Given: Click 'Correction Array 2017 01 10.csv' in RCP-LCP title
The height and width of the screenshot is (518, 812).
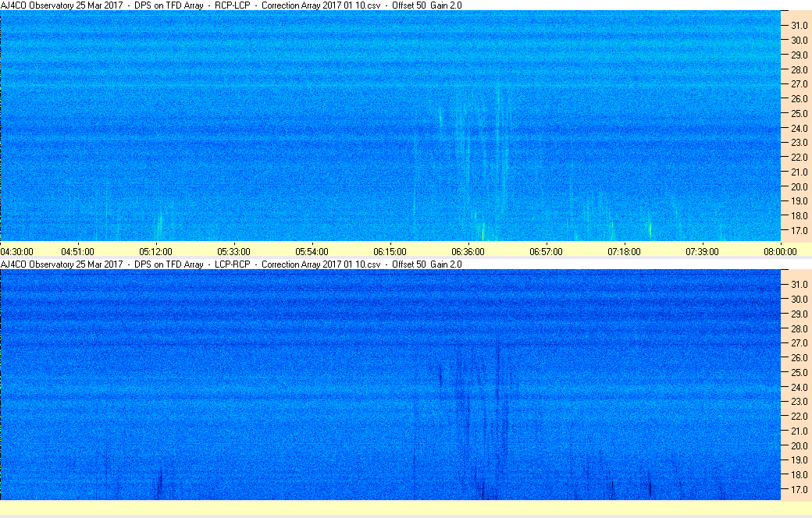Looking at the screenshot, I should point(321,5).
